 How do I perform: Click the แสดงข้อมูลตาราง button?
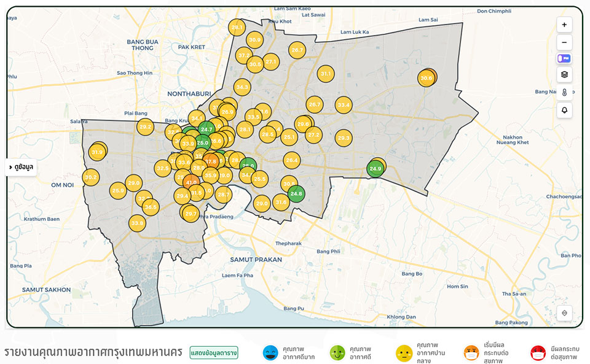point(213,352)
